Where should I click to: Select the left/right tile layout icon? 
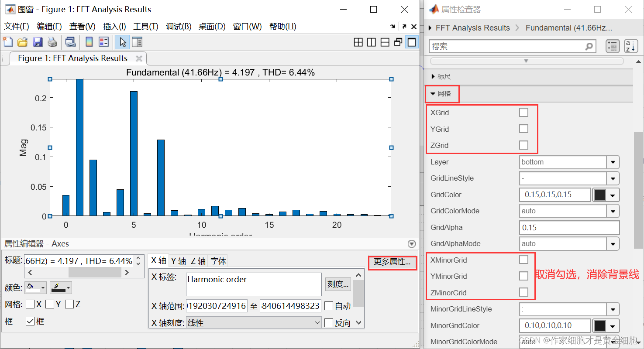pos(372,42)
